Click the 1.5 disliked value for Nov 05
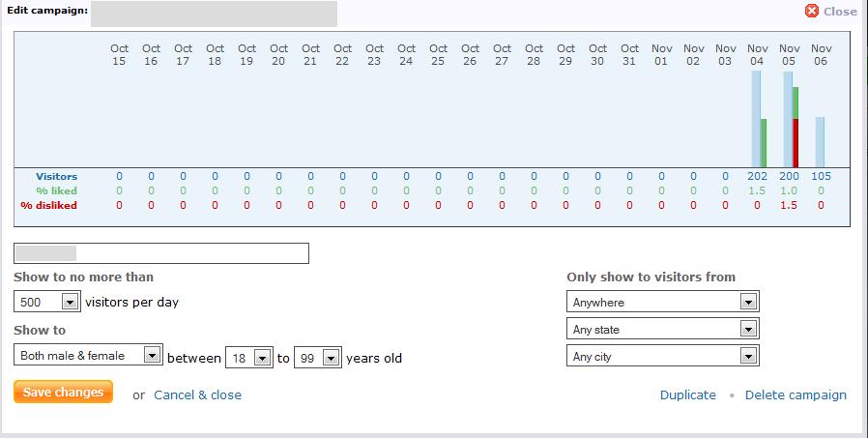This screenshot has width=868, height=438. 789,205
